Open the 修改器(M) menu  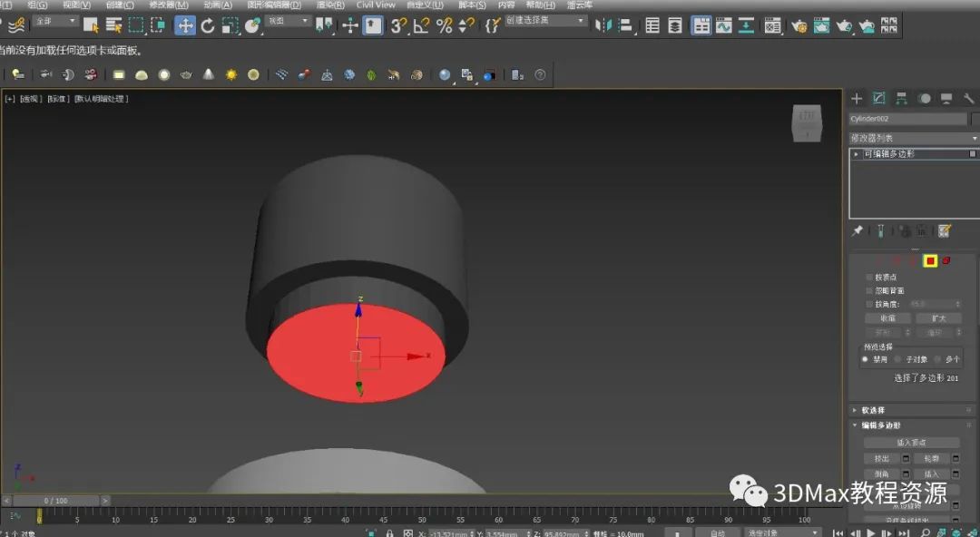[169, 5]
